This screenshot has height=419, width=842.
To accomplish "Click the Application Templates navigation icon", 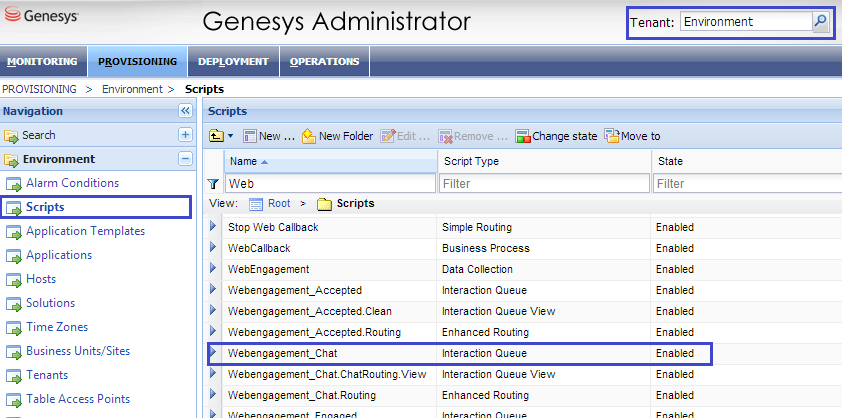I will pos(13,232).
